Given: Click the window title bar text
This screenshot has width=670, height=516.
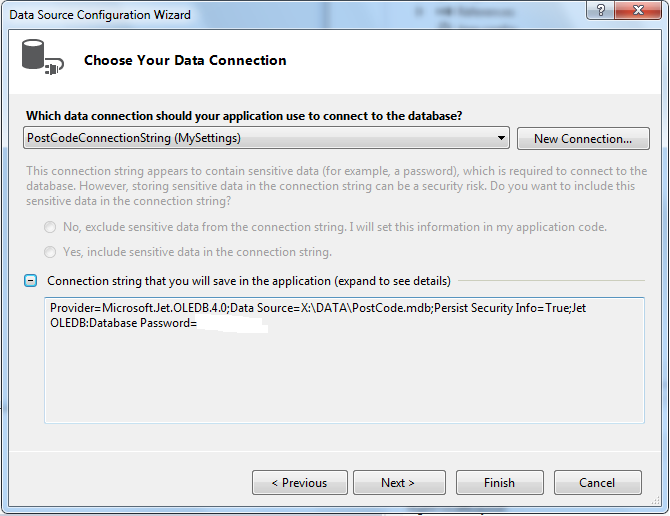Looking at the screenshot, I should tap(100, 15).
